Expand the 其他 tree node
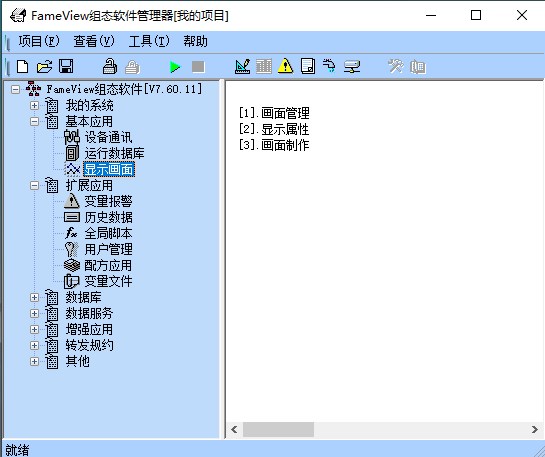This screenshot has height=457, width=545. click(34, 361)
